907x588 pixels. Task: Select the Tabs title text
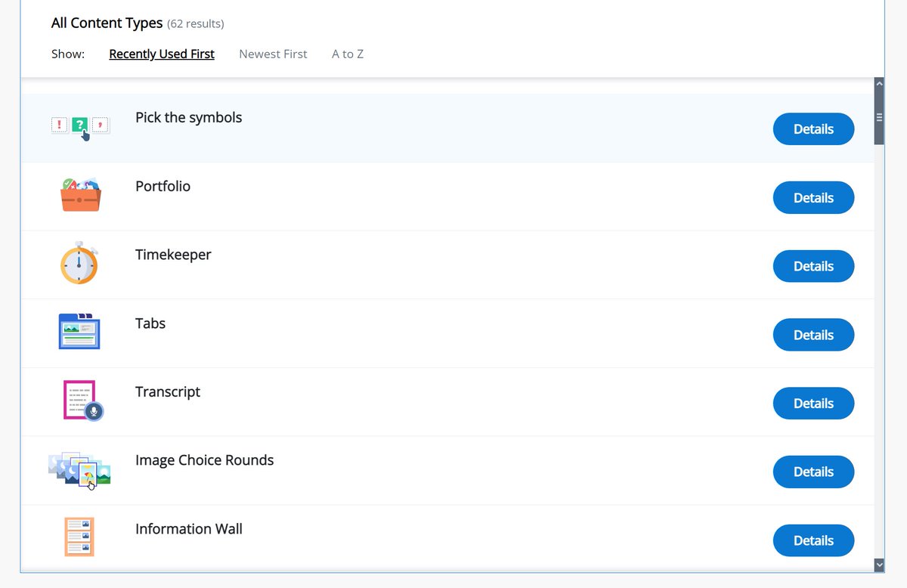point(150,323)
